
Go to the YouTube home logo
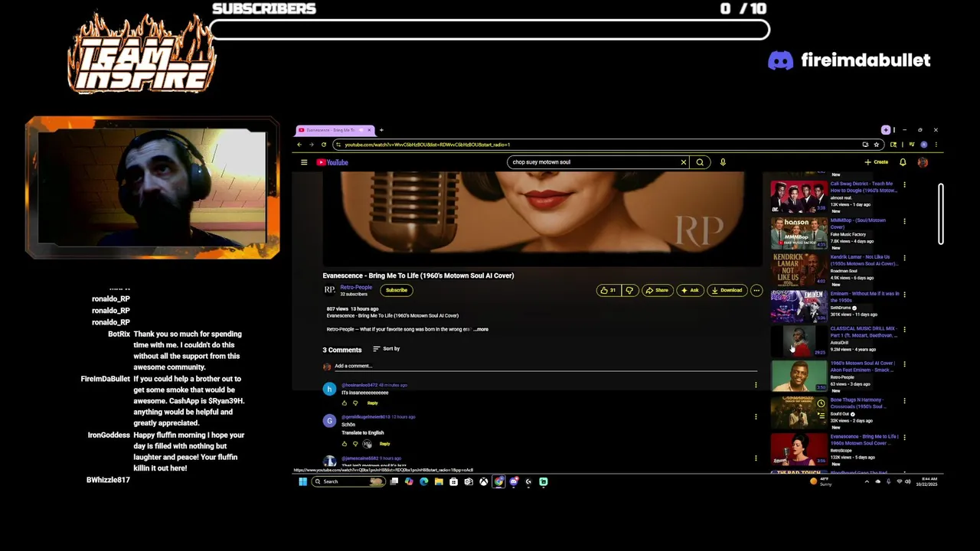(332, 162)
